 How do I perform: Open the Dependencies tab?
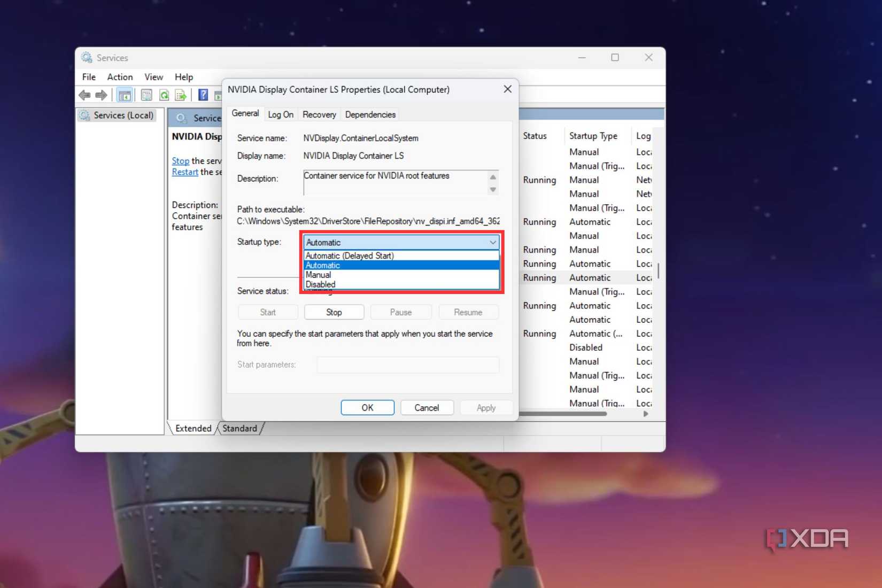369,114
